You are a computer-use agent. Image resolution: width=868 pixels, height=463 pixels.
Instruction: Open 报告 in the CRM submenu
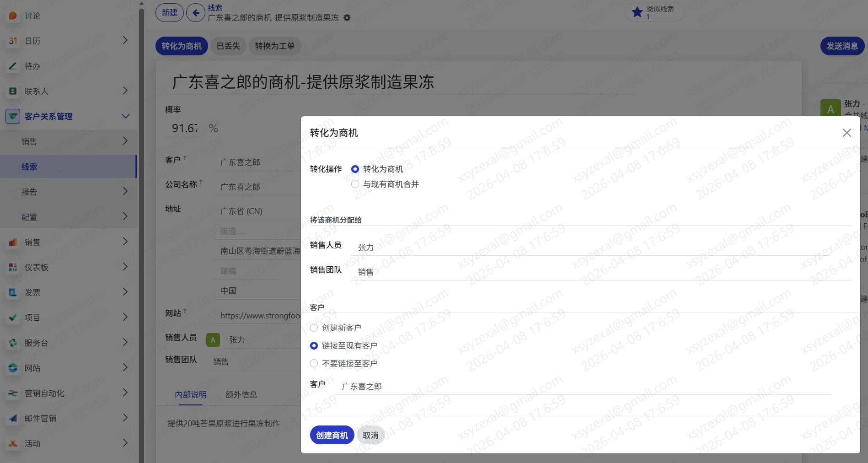[x=69, y=192]
